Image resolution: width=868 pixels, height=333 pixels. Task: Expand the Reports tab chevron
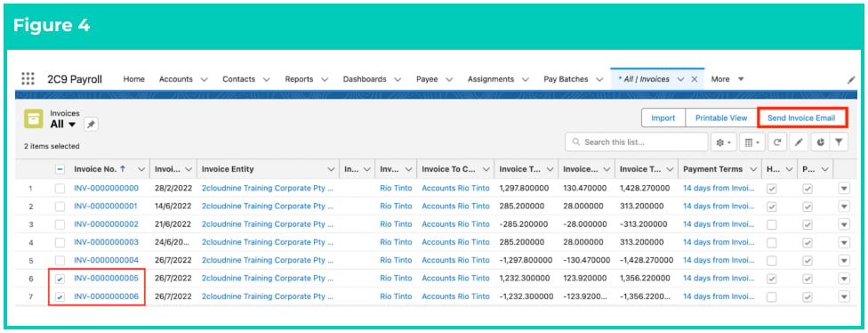pyautogui.click(x=325, y=79)
